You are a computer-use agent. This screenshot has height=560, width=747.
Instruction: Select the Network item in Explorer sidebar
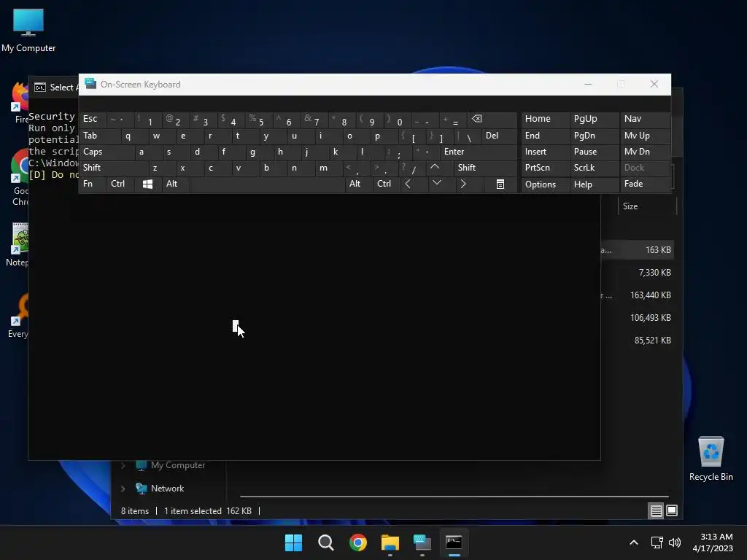[167, 489]
